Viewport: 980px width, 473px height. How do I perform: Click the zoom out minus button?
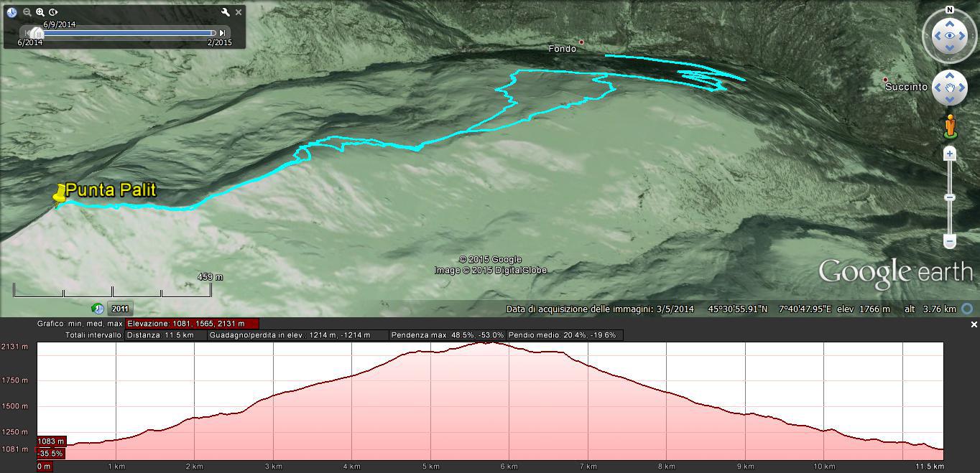pyautogui.click(x=950, y=242)
